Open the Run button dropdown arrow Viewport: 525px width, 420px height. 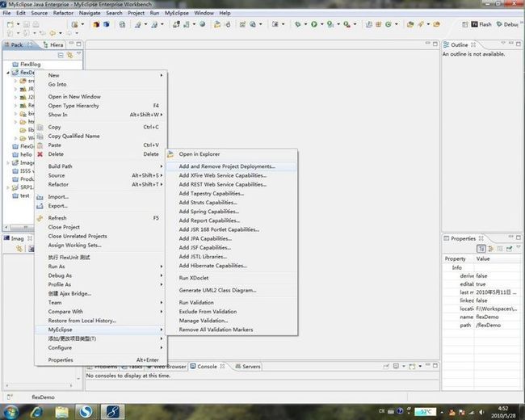pos(321,24)
